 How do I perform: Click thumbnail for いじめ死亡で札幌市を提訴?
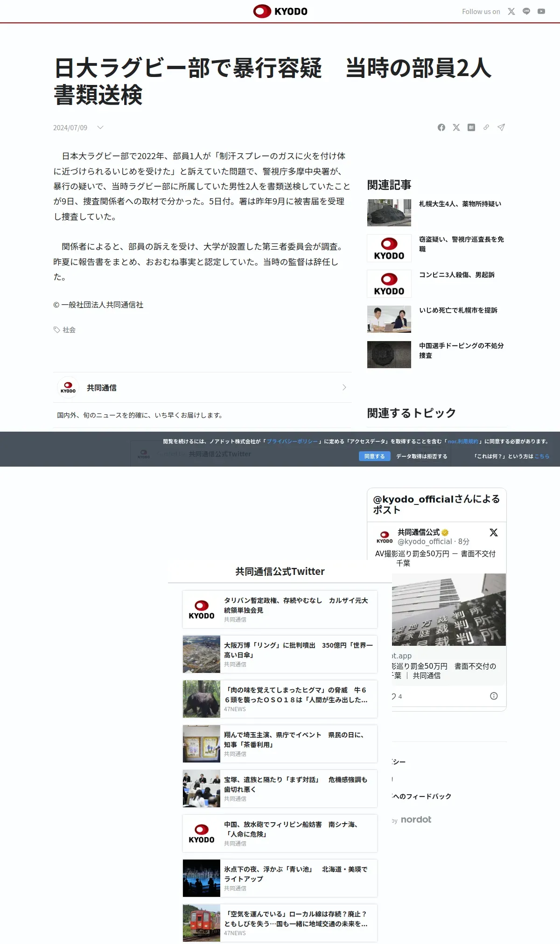pyautogui.click(x=389, y=319)
